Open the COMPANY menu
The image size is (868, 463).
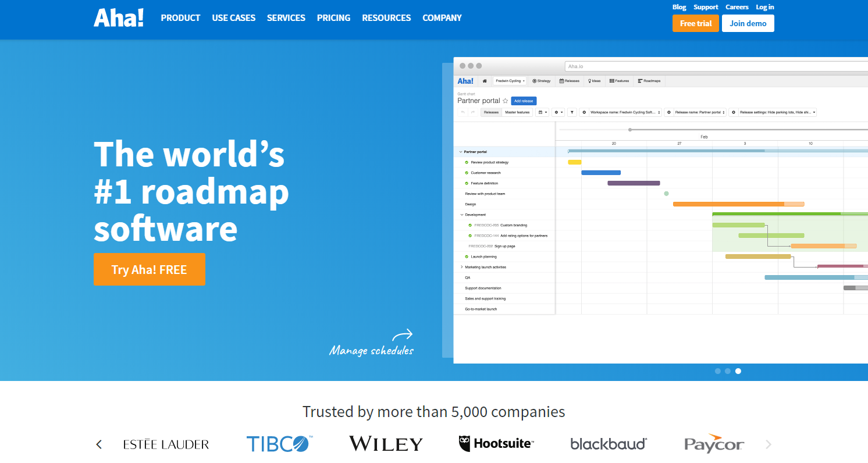click(442, 18)
